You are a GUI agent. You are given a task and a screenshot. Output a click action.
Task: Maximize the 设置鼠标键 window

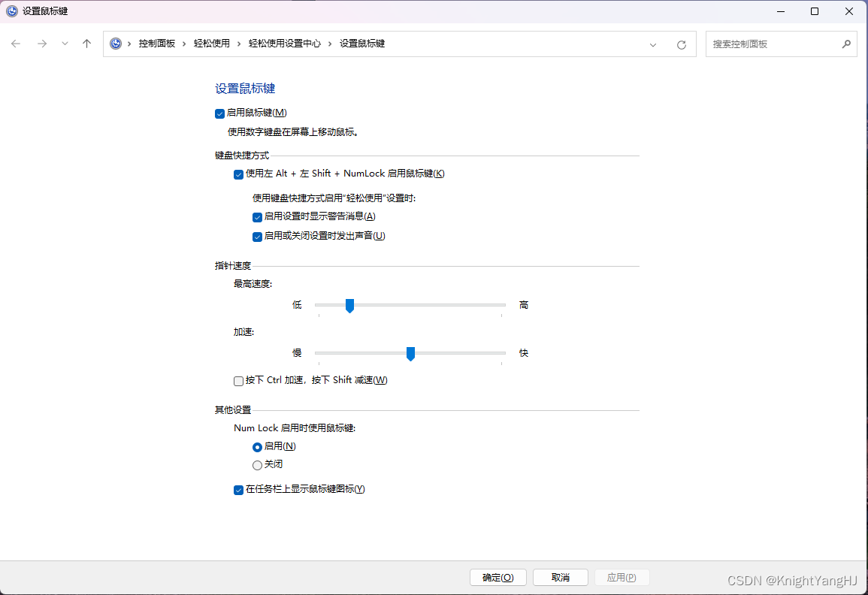point(815,11)
